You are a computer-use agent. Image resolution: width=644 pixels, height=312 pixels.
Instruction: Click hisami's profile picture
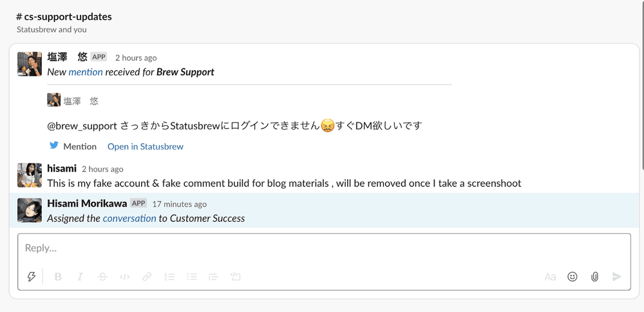tap(30, 175)
